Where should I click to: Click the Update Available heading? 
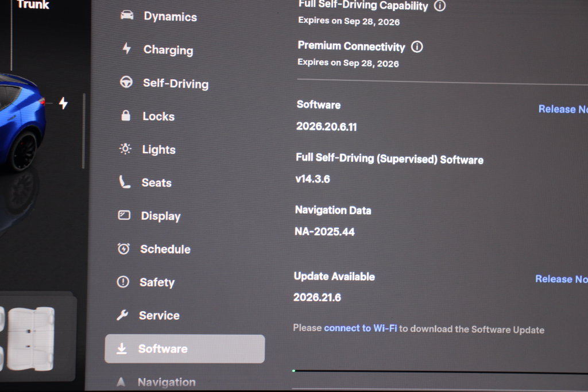pos(334,277)
